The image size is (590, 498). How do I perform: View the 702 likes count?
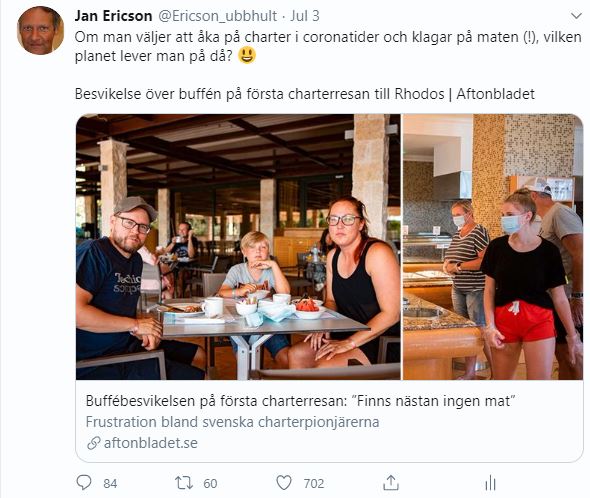[314, 483]
